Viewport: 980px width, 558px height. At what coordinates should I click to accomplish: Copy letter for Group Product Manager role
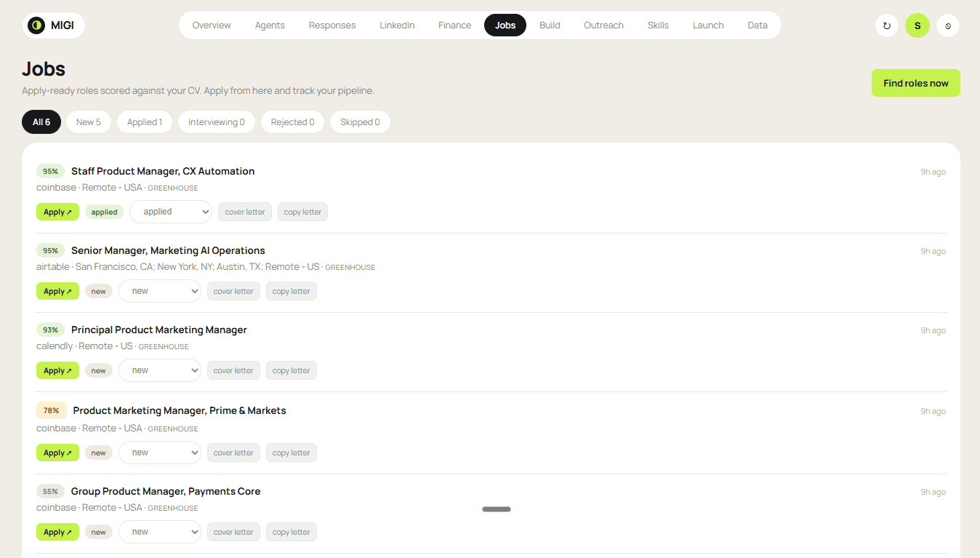click(x=291, y=532)
